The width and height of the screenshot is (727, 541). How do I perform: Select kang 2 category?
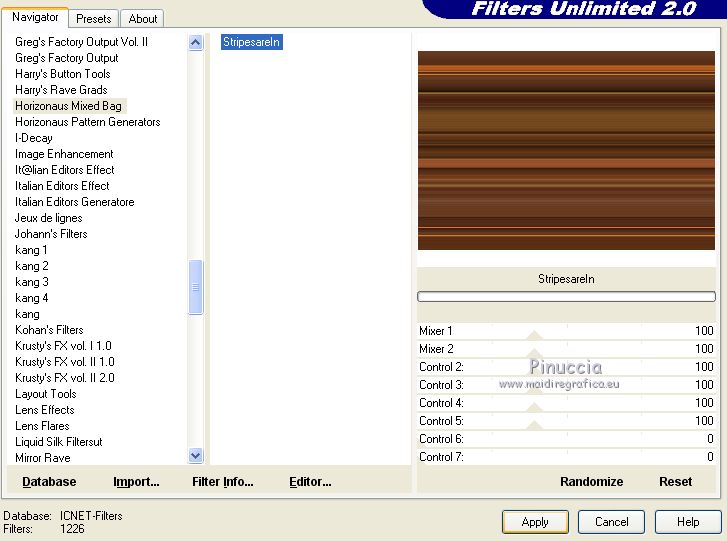point(32,266)
